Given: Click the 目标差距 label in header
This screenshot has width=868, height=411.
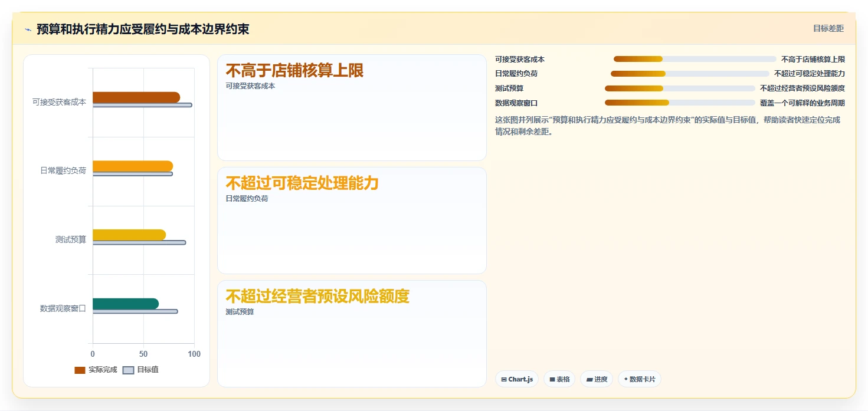Looking at the screenshot, I should (x=828, y=28).
